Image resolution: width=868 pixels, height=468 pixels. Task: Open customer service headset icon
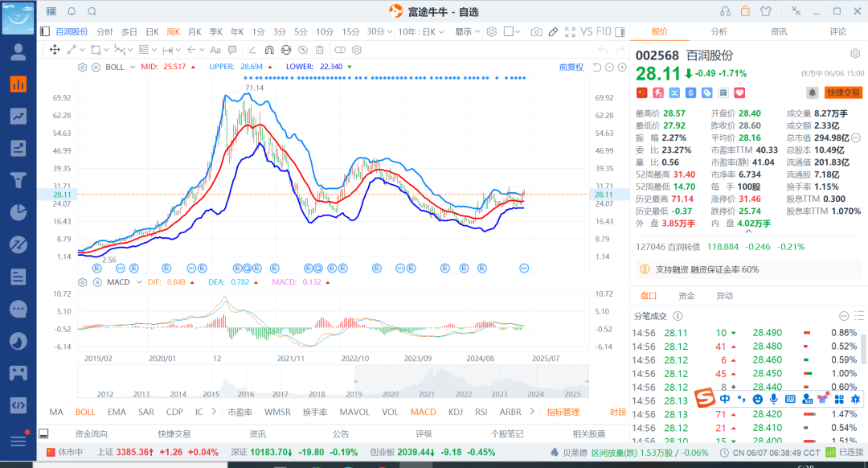725,11
